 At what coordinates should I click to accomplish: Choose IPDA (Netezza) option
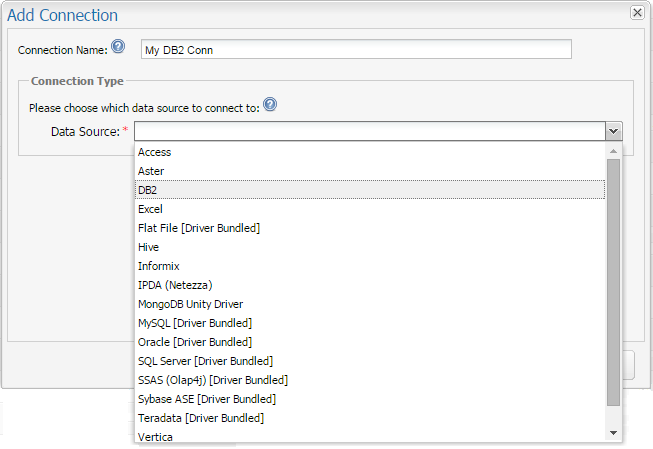coord(175,285)
